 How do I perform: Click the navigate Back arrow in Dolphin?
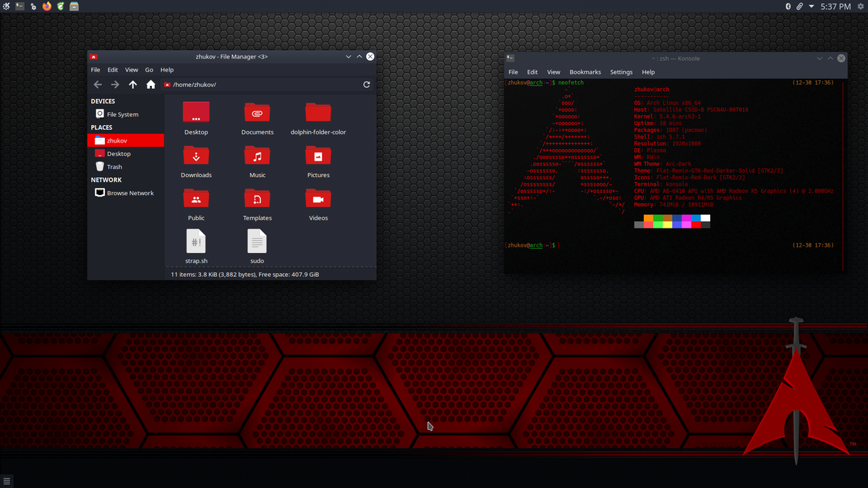pos(98,85)
